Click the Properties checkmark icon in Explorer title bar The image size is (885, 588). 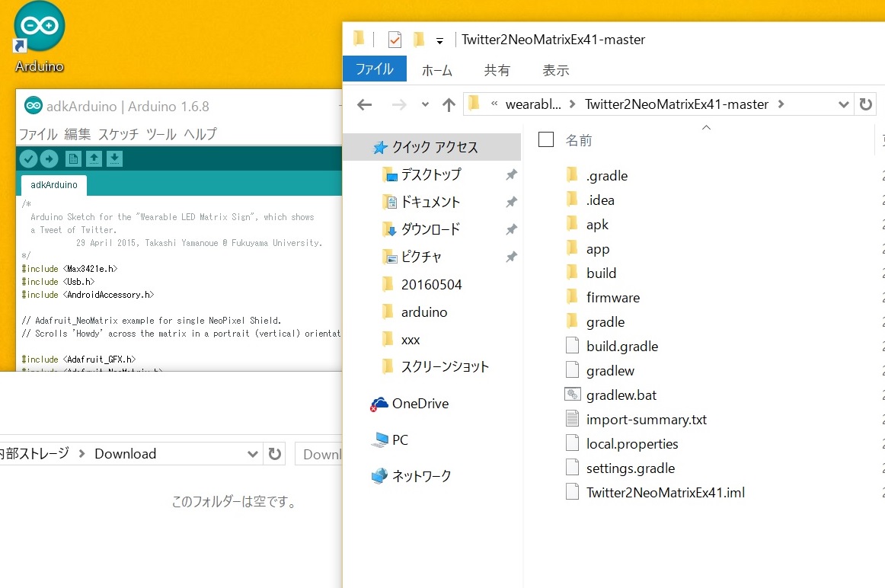(395, 40)
